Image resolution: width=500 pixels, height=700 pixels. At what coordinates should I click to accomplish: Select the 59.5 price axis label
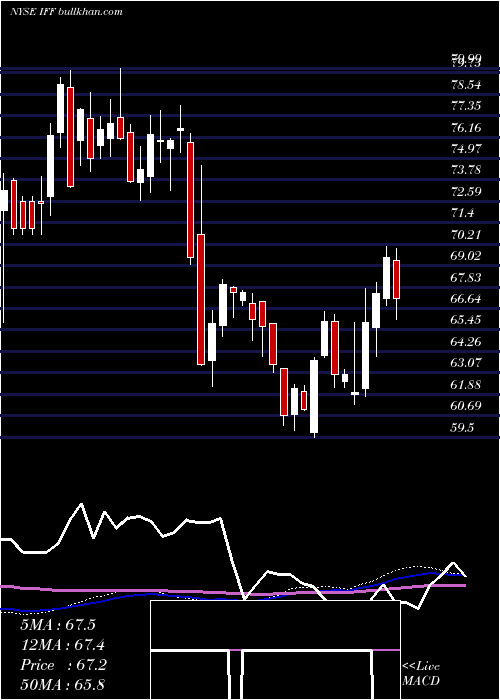click(462, 428)
